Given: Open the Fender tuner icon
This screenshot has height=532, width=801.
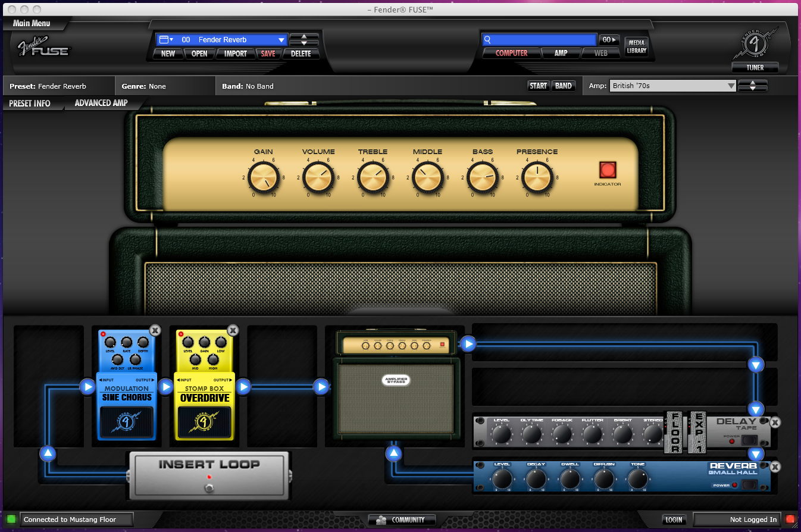Looking at the screenshot, I should pos(755,45).
